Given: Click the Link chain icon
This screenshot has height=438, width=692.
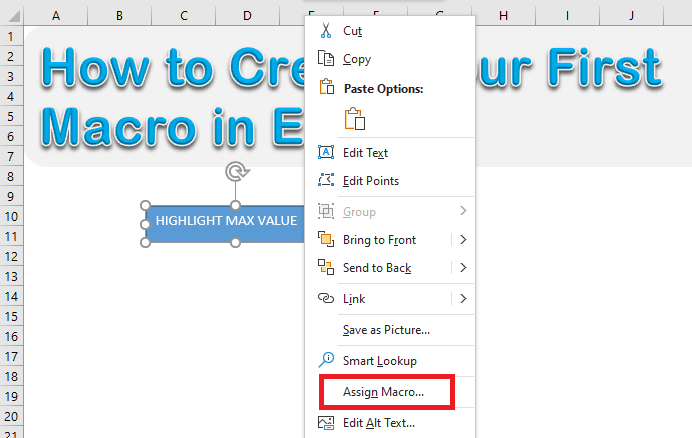Looking at the screenshot, I should [326, 298].
